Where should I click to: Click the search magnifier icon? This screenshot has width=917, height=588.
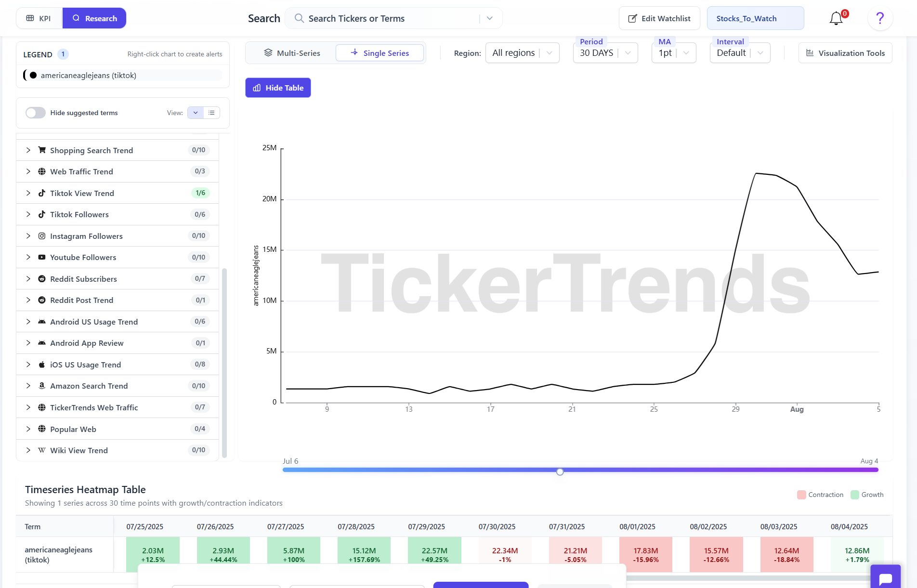coord(299,18)
